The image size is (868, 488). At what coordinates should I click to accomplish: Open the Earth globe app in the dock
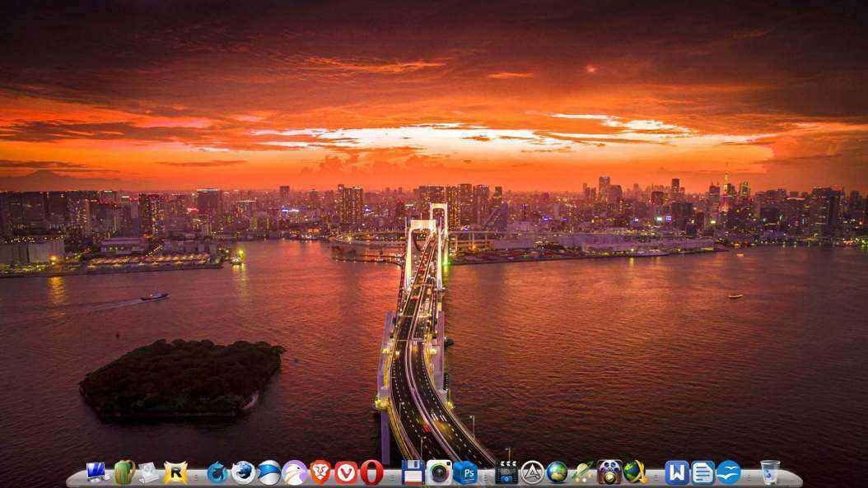click(557, 472)
